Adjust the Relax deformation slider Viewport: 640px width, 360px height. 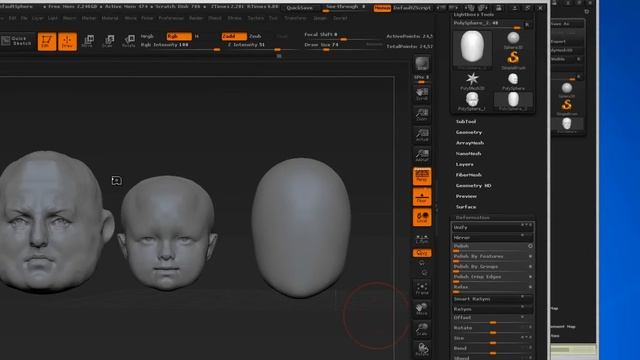[x=493, y=288]
